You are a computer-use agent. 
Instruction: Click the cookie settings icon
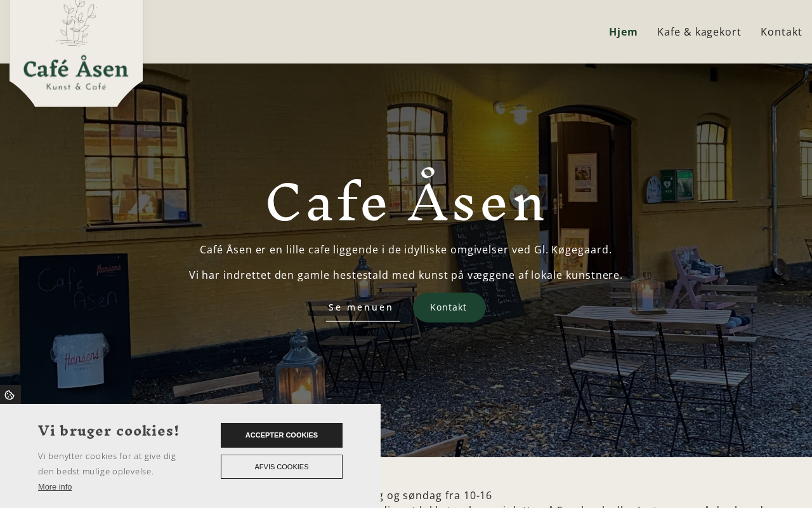point(10,395)
